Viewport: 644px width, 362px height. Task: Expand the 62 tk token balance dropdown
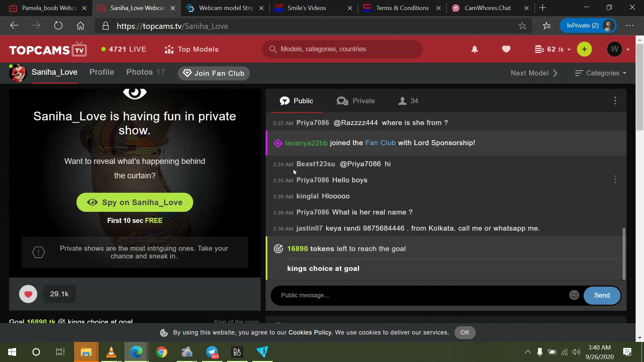(x=552, y=49)
